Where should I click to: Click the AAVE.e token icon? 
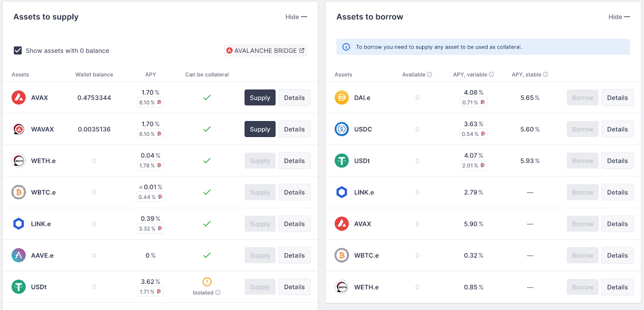pyautogui.click(x=19, y=255)
